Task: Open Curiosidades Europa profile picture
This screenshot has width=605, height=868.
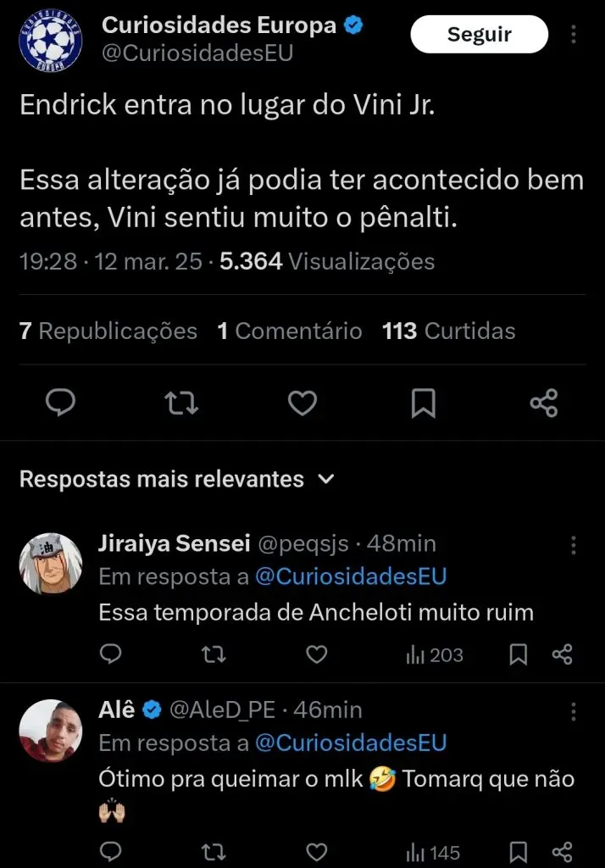Action: tap(50, 38)
